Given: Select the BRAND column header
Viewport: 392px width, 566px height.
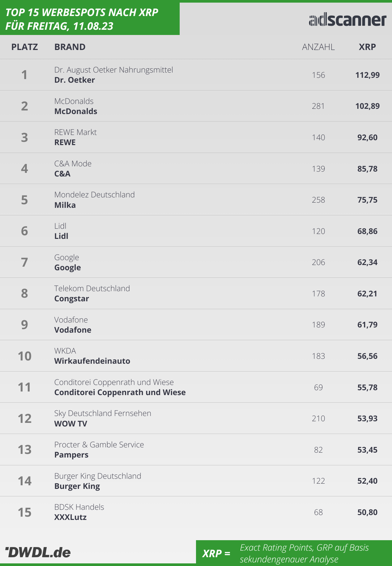Looking at the screenshot, I should (70, 47).
